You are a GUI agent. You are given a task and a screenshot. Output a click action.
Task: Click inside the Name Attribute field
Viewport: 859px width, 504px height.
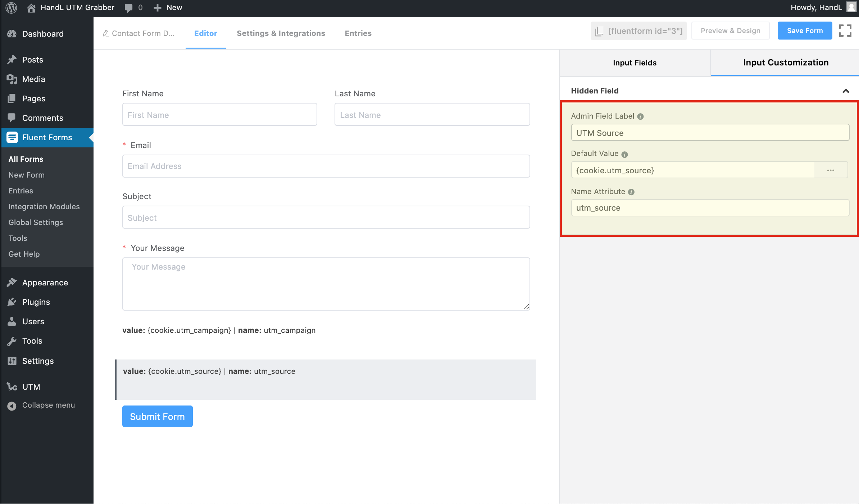pos(710,208)
